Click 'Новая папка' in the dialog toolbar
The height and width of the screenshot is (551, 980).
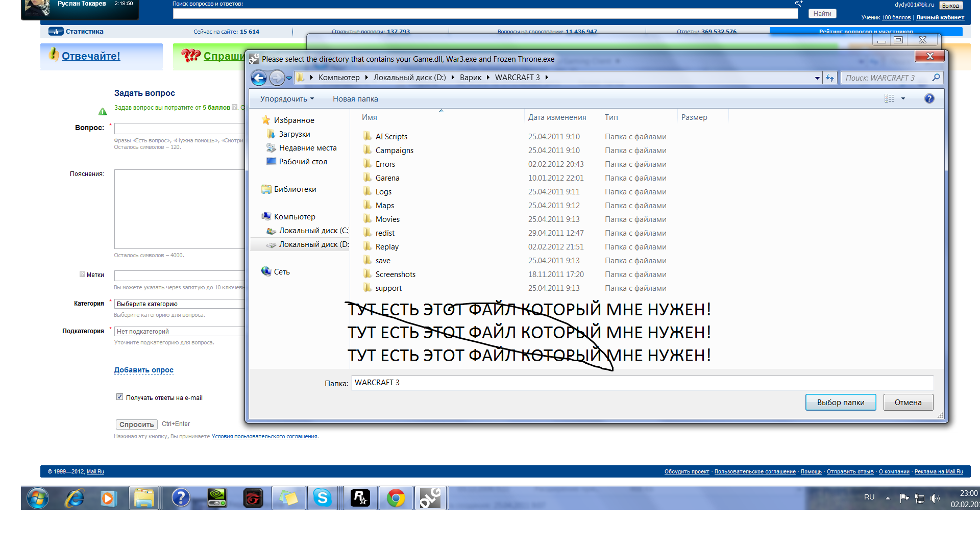[355, 99]
